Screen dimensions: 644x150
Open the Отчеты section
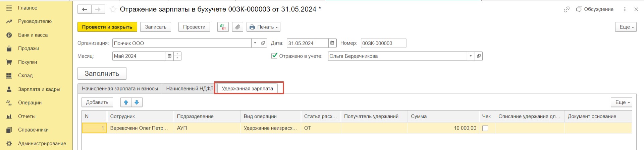pos(26,116)
